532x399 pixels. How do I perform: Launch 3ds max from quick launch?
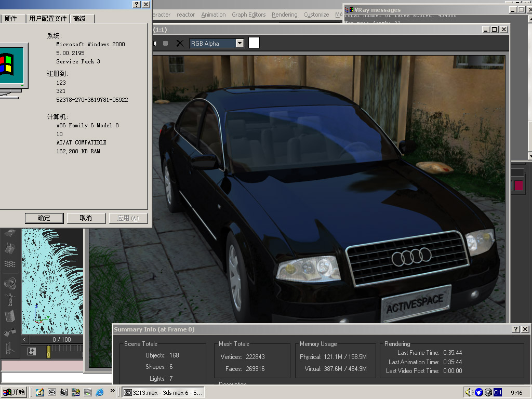tap(52, 393)
